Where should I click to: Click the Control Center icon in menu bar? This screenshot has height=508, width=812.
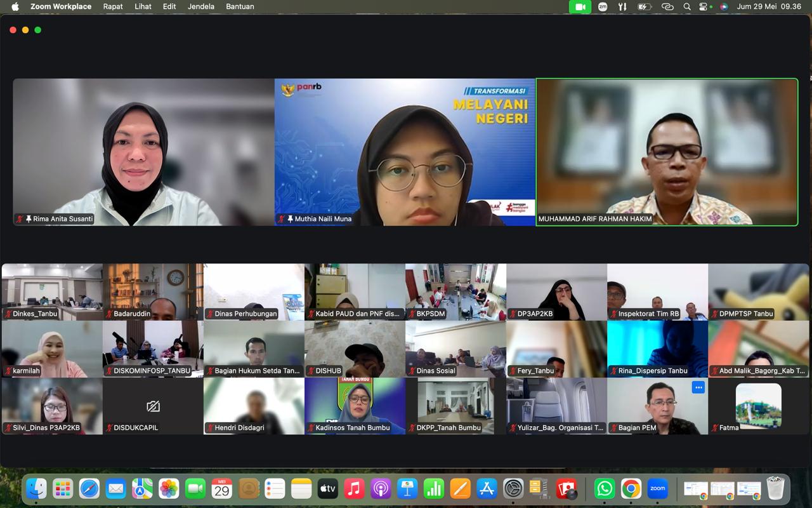(704, 7)
